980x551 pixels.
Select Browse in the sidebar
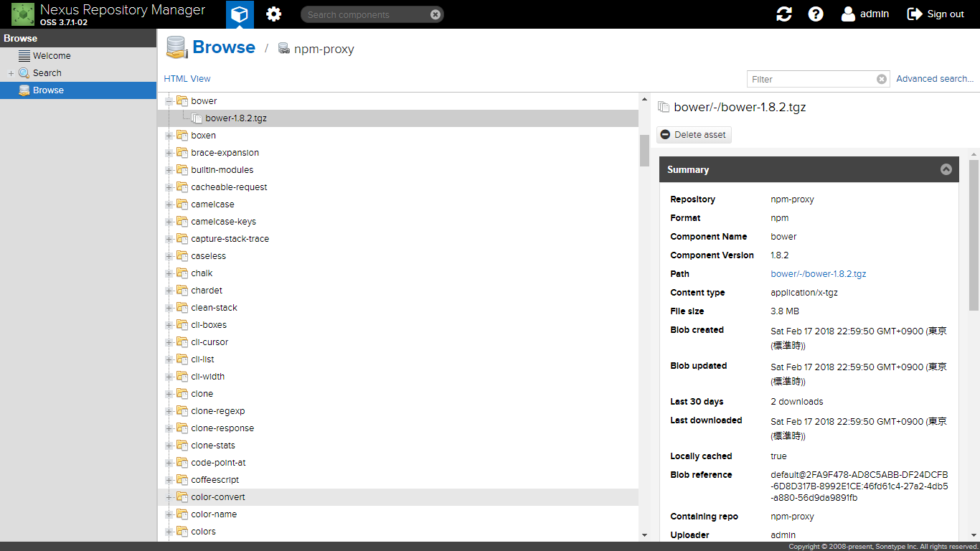[x=78, y=90]
